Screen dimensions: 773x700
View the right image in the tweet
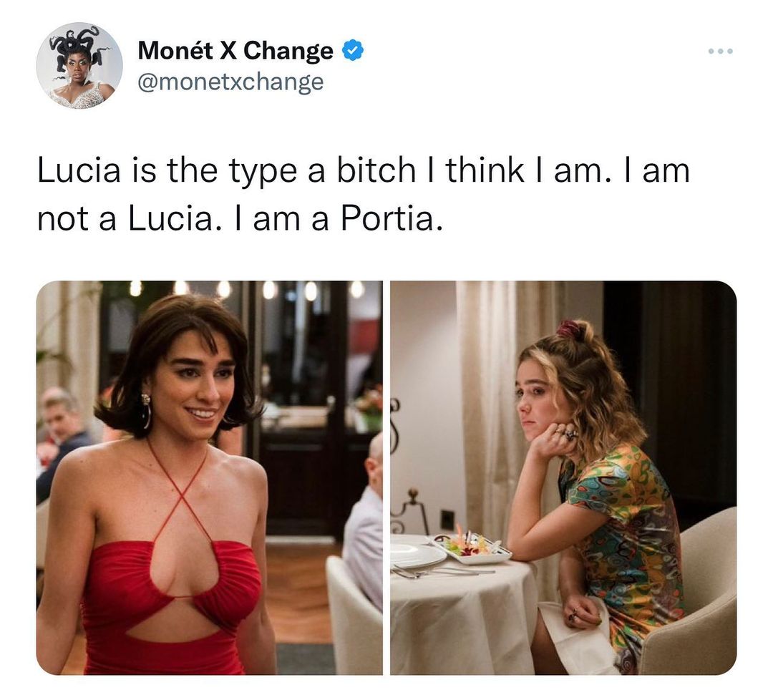coord(563,477)
